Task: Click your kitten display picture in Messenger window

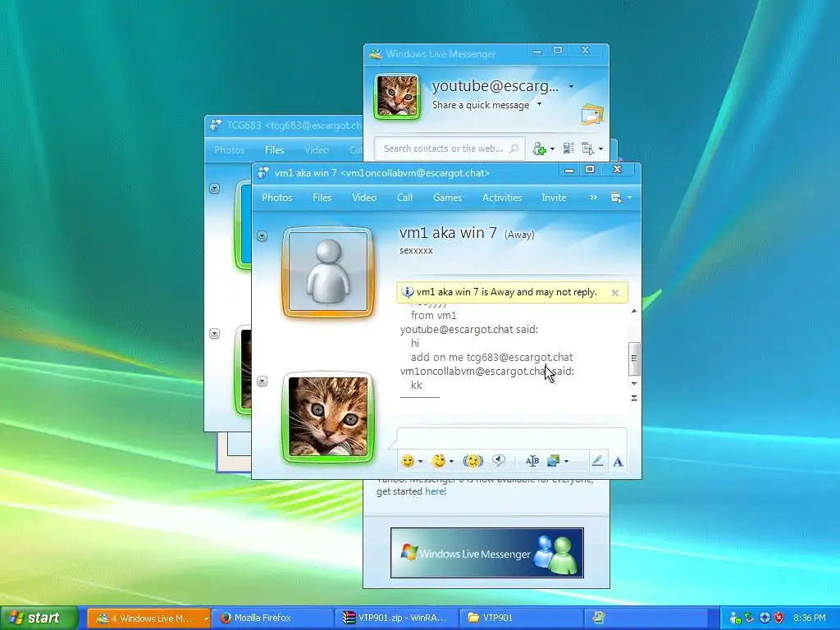Action: click(x=397, y=97)
